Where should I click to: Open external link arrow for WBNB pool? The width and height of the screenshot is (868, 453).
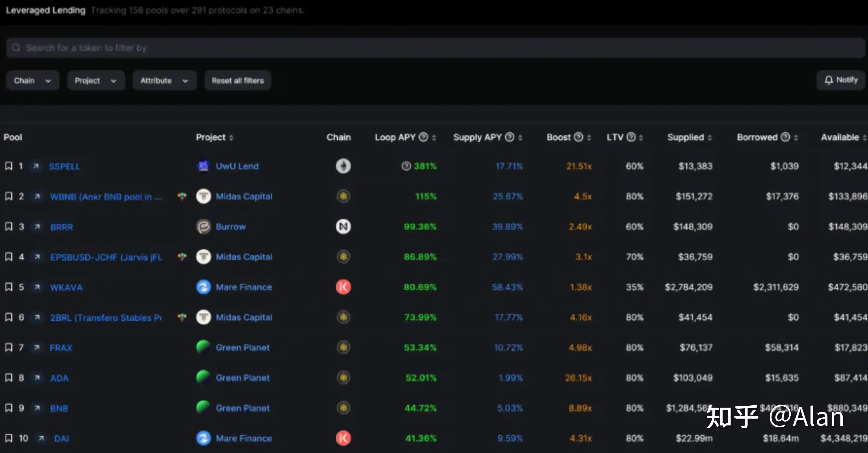coord(37,196)
